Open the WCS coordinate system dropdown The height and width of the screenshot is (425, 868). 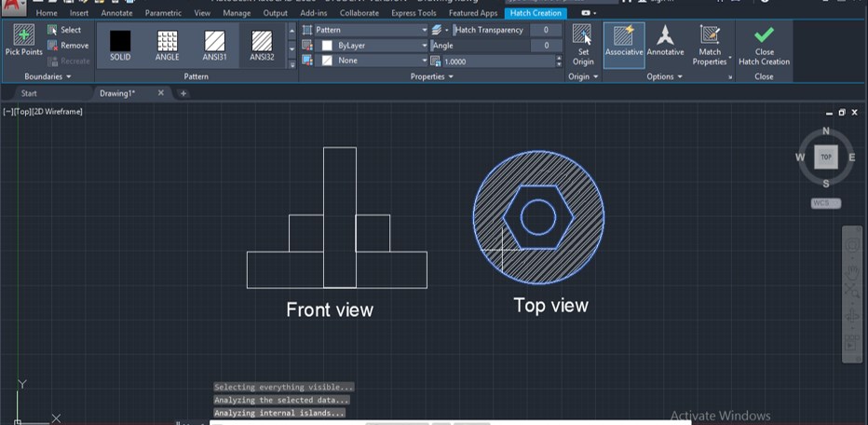[826, 203]
